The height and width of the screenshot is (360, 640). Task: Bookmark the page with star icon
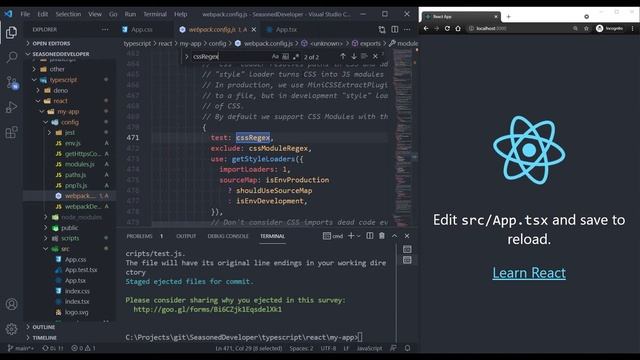tap(586, 28)
